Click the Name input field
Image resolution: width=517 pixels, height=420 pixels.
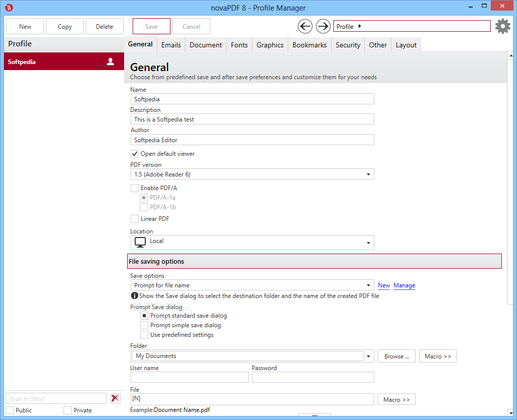point(252,99)
